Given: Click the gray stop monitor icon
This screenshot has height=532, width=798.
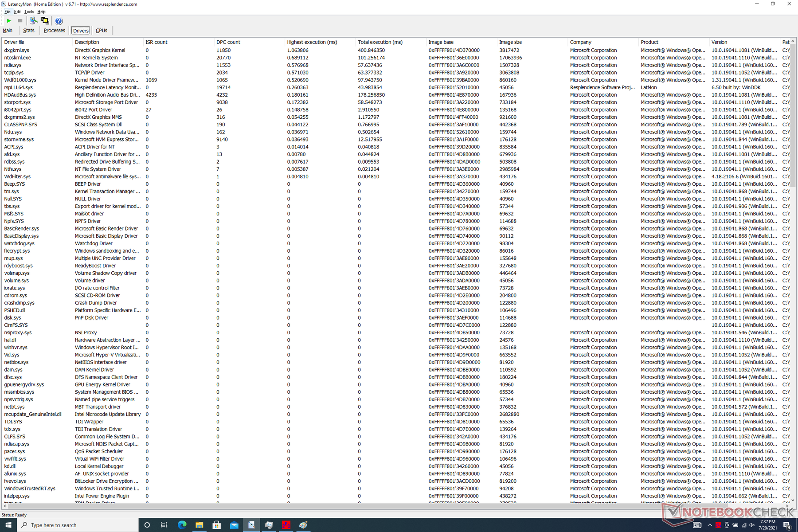Looking at the screenshot, I should [20, 20].
